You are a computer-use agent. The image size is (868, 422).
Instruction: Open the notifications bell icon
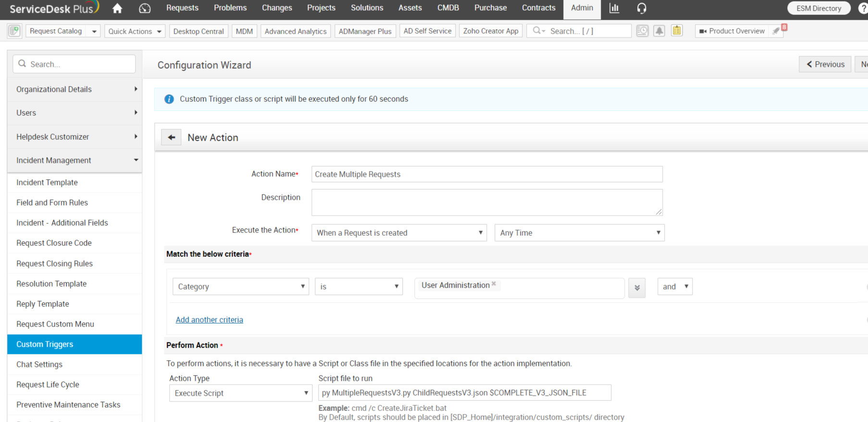[x=659, y=31]
